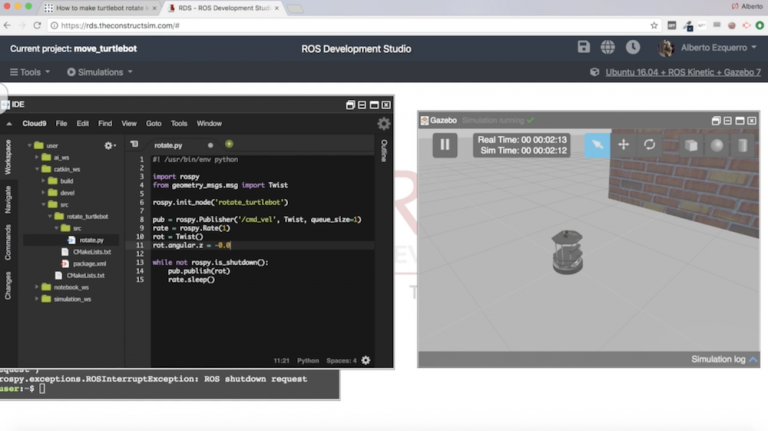Open the Edit menu in IDE

click(83, 123)
